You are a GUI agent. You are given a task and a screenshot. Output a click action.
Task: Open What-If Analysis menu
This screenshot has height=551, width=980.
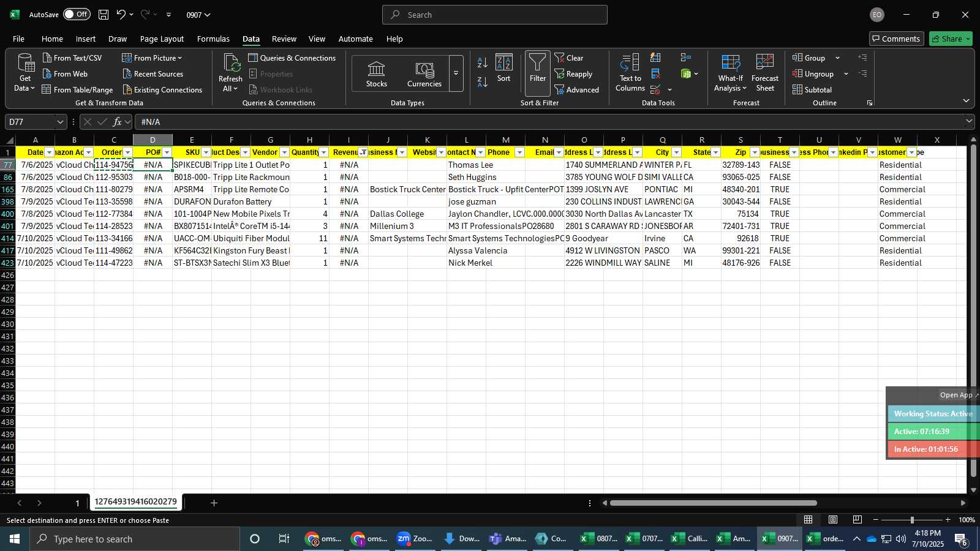731,72
